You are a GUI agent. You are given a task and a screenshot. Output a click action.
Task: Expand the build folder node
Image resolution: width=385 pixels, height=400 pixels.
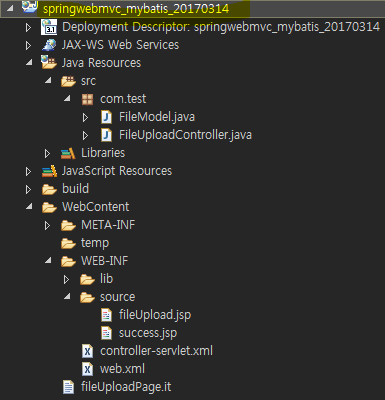coord(28,189)
